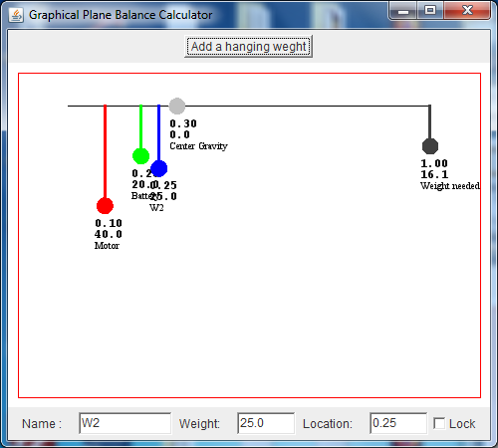
Task: Click the 16.1 value for Weight needed
Action: [434, 174]
